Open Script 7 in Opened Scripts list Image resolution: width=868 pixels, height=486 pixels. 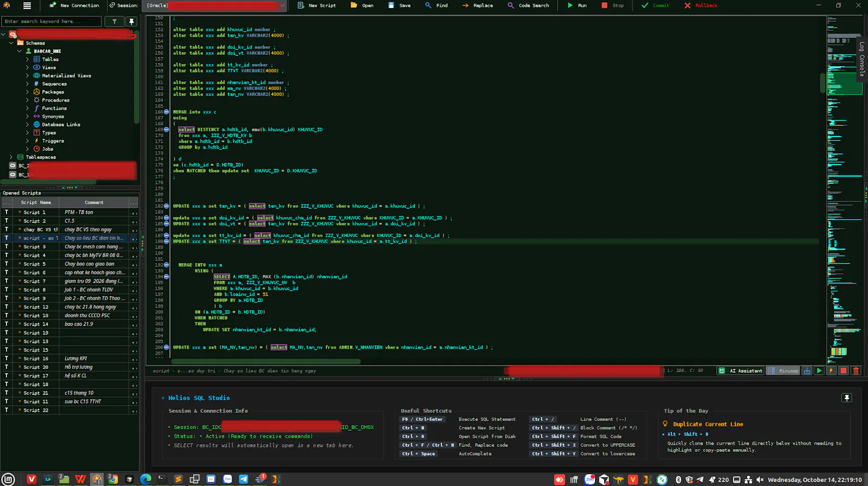click(69, 281)
